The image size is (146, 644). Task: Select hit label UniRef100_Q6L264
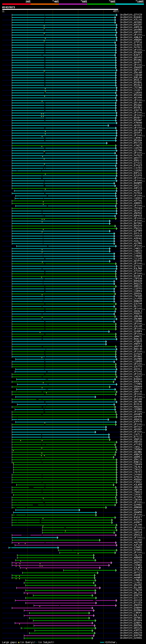pos(131,593)
